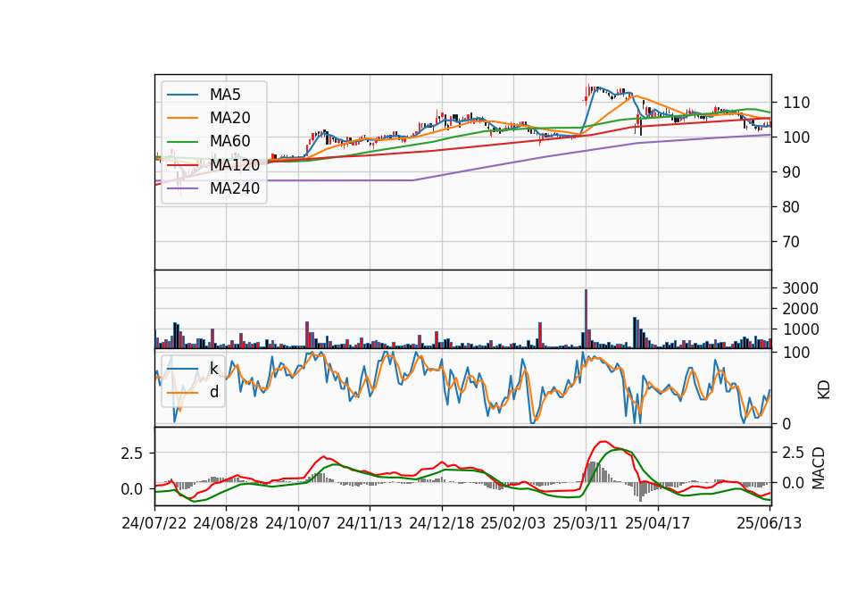Click the 25/06/13 date axis label
Screen dimensions: 857x616
(770, 523)
